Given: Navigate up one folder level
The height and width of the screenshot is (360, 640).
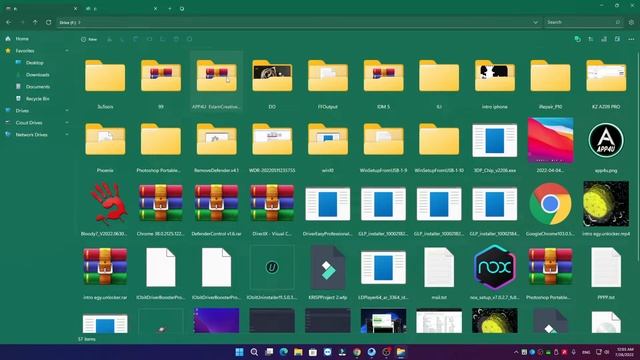Looking at the screenshot, I should click(x=36, y=22).
